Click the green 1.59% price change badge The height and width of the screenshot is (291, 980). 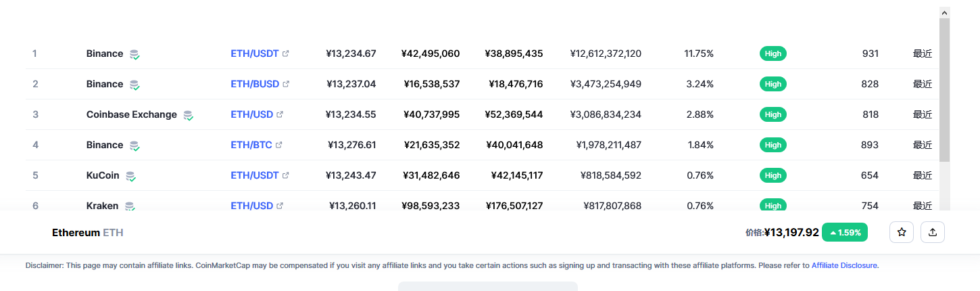(845, 232)
